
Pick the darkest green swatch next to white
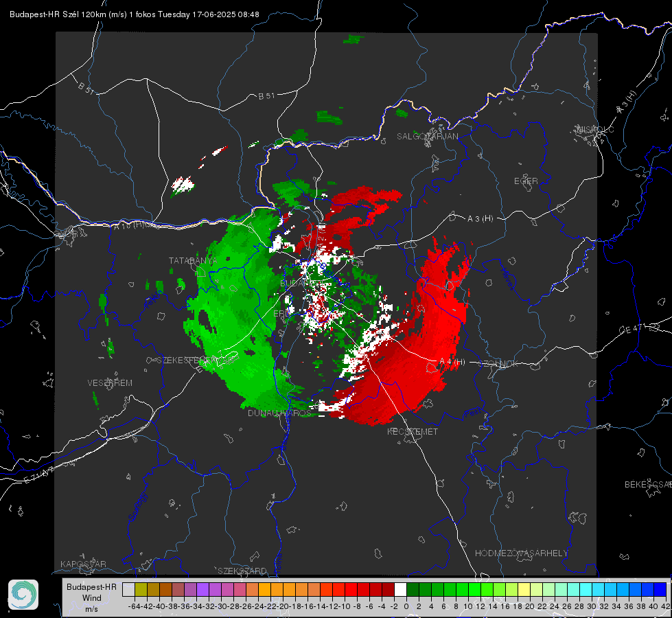pos(413,589)
